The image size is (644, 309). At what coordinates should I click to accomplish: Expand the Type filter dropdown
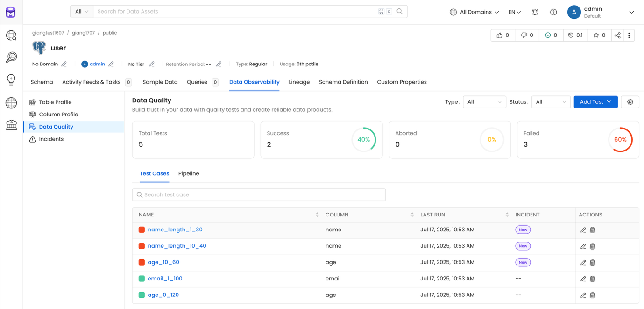point(484,102)
